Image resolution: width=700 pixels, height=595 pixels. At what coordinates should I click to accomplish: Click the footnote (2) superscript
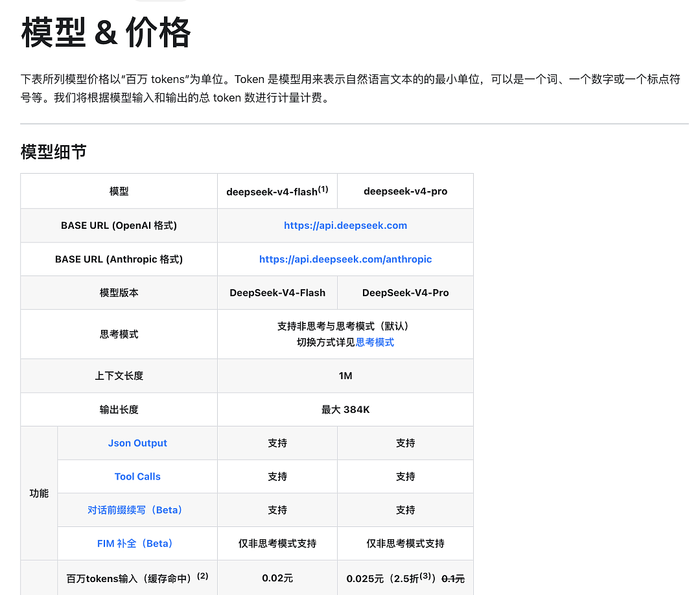[x=203, y=576]
